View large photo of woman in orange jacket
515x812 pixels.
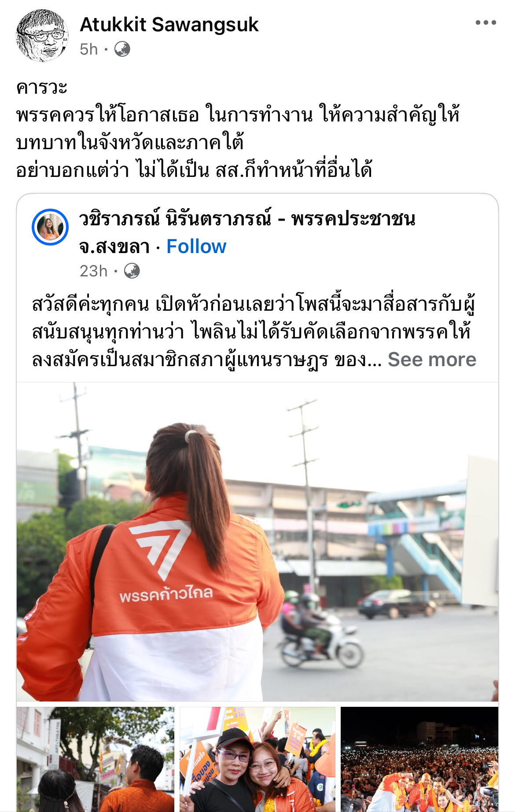[257, 542]
